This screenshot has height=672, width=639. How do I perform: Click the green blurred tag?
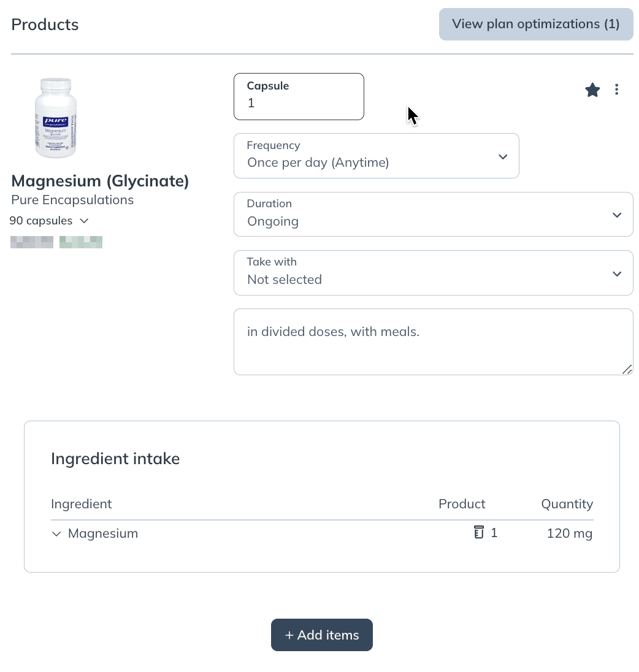coord(81,242)
